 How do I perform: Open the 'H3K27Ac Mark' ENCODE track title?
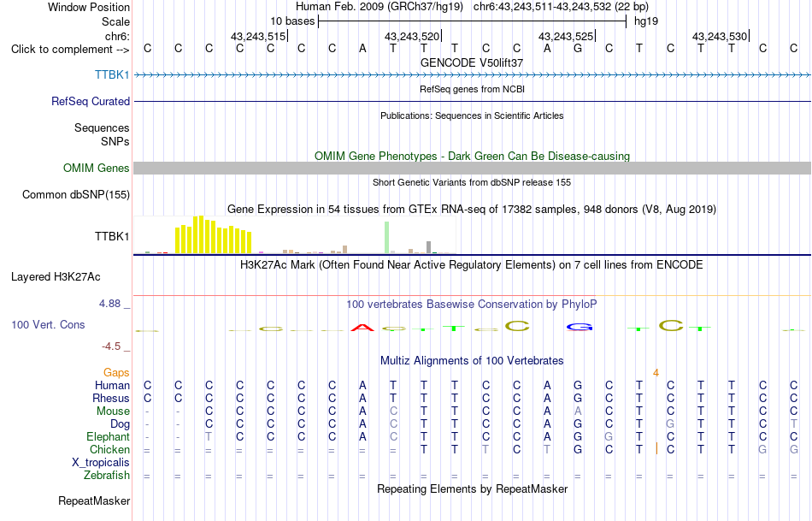tap(472, 265)
